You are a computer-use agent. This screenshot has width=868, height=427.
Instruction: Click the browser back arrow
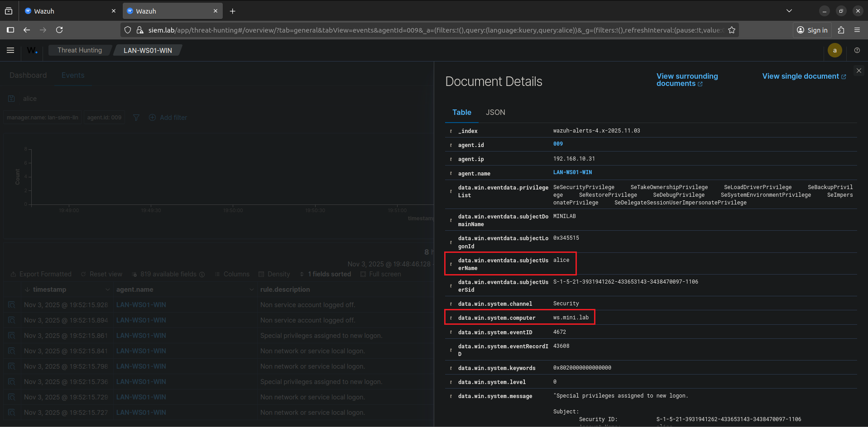pyautogui.click(x=27, y=30)
